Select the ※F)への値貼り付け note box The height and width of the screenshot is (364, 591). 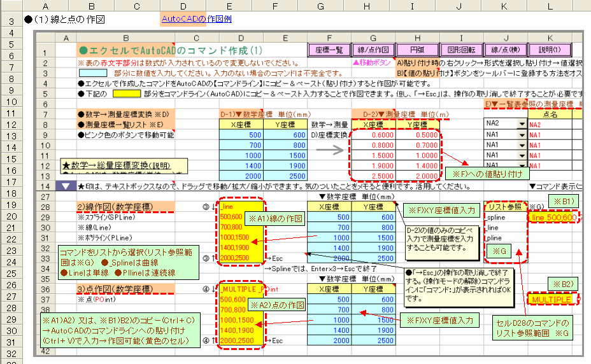point(487,174)
